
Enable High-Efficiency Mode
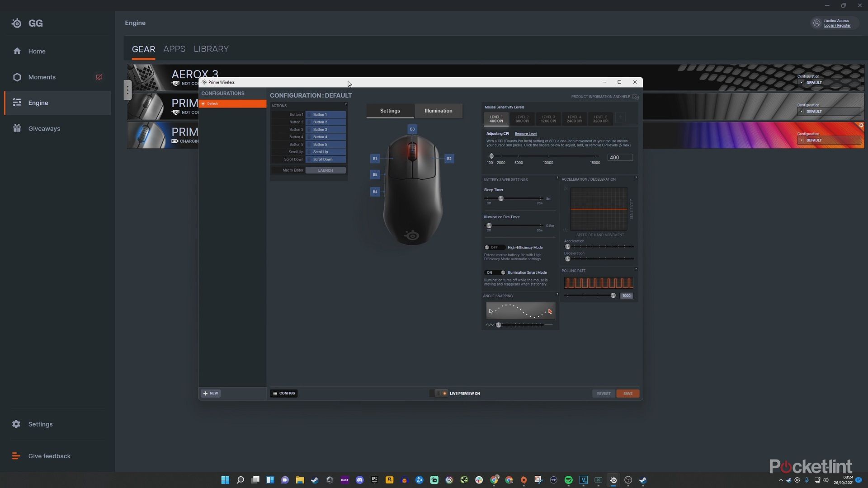click(494, 247)
